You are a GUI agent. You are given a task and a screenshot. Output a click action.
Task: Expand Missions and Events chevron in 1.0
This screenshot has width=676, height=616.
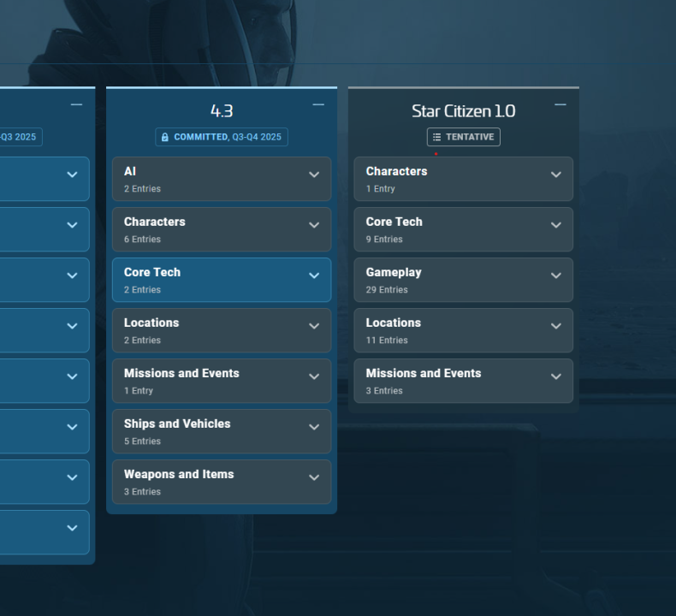pos(556,376)
